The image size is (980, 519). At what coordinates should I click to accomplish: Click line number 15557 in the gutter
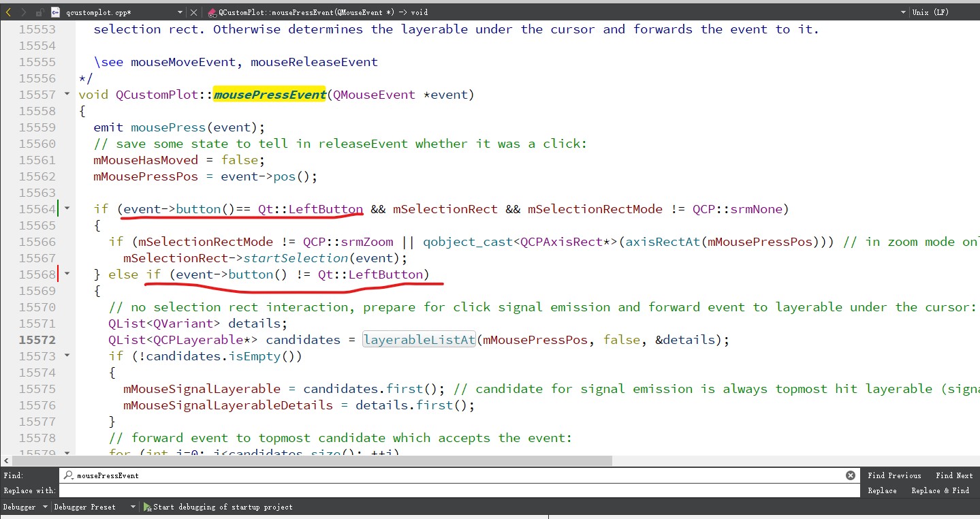point(37,95)
